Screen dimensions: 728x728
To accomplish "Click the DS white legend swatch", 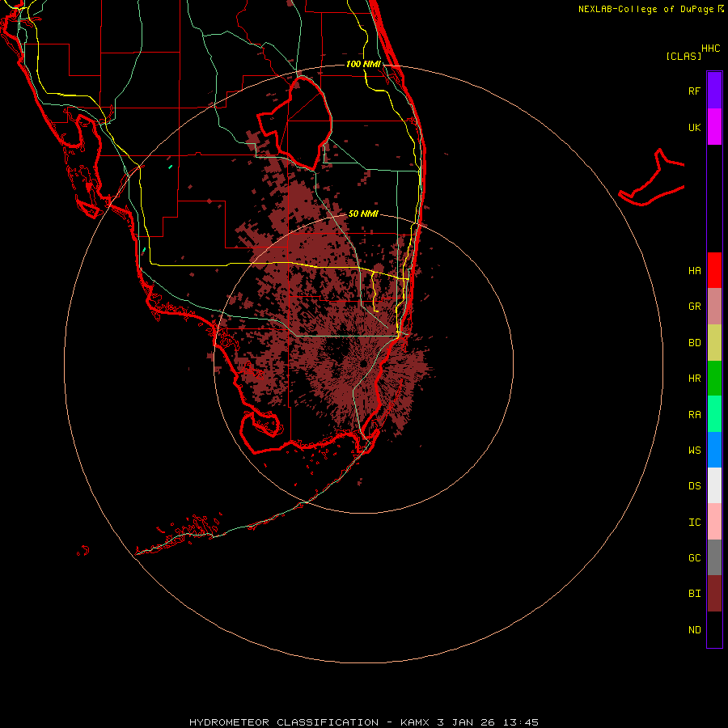I will [x=714, y=485].
